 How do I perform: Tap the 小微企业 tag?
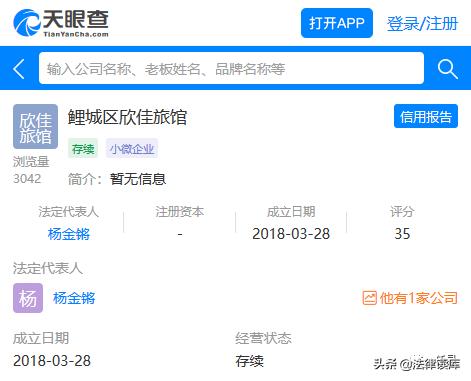coord(132,149)
